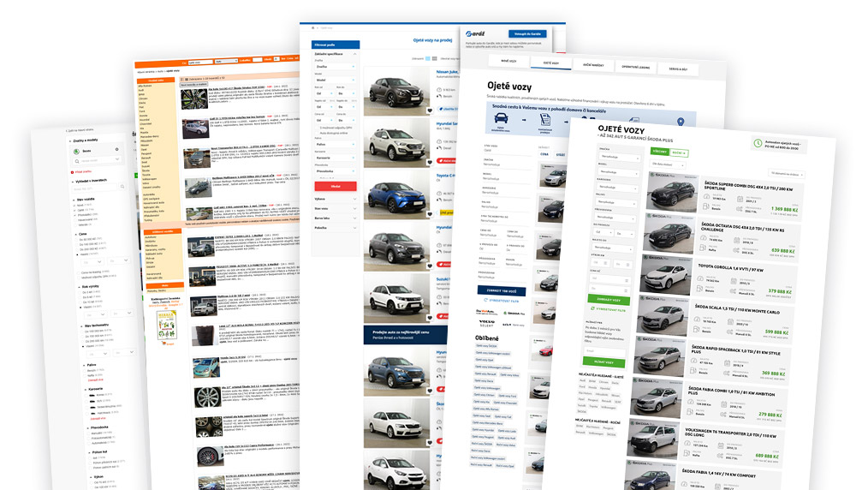
Task: Click the 'Ojeté vozy na prodej' heading on blue page
Action: coord(432,40)
